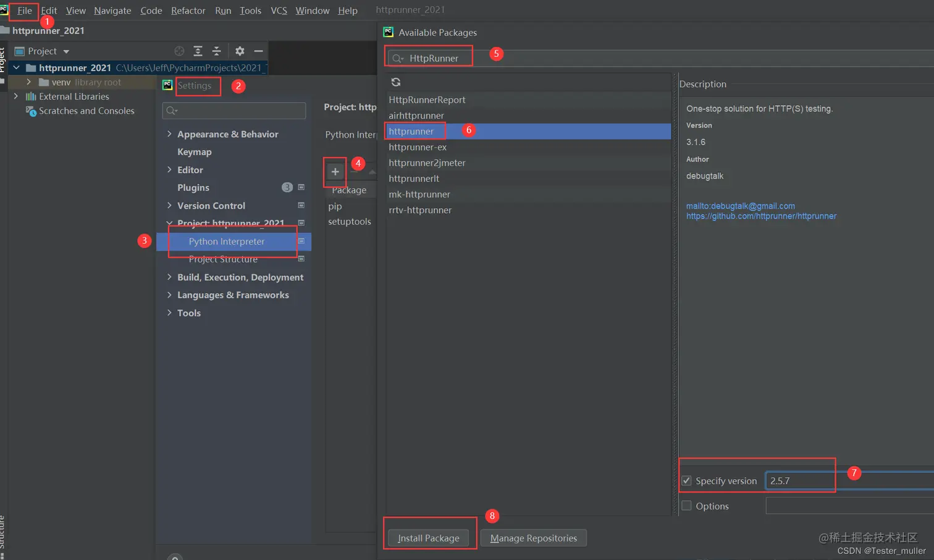Viewport: 934px width, 560px height.
Task: Click the reload package list icon
Action: pyautogui.click(x=396, y=82)
